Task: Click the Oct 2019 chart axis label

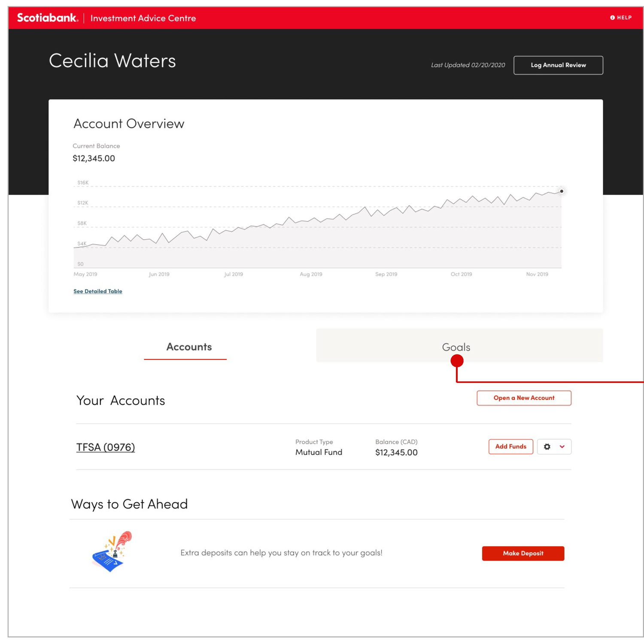Action: click(x=461, y=274)
